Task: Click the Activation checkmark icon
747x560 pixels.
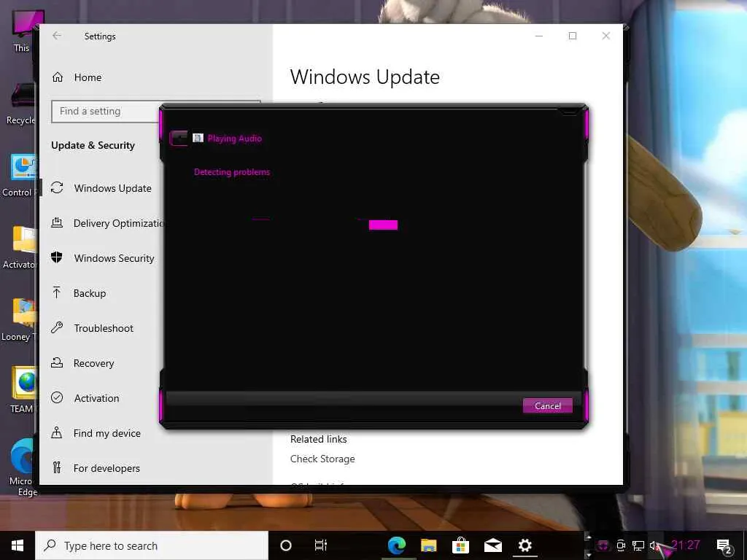Action: [57, 397]
